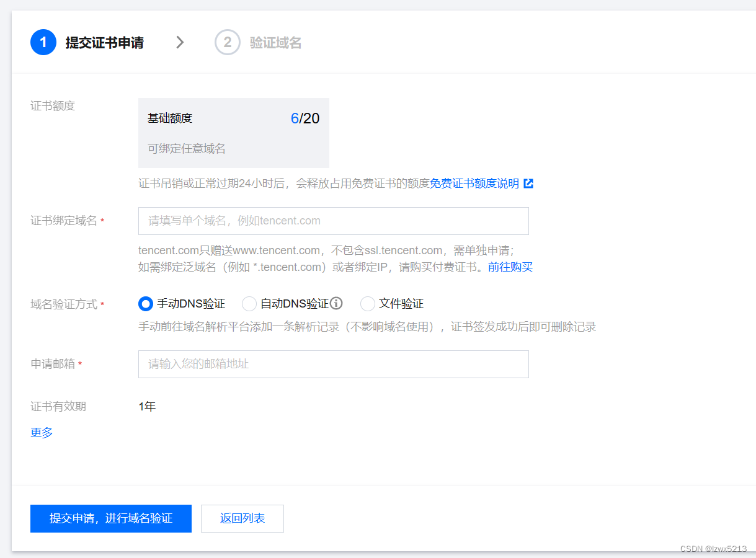Click the step 2 circle icon
Viewport: 756px width, 558px height.
[x=228, y=42]
